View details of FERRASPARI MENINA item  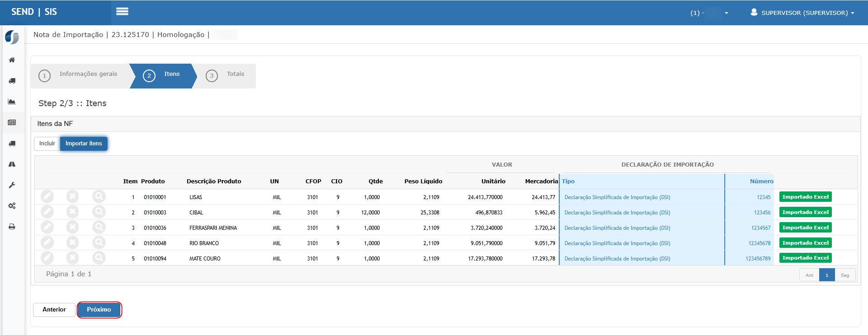pyautogui.click(x=99, y=227)
